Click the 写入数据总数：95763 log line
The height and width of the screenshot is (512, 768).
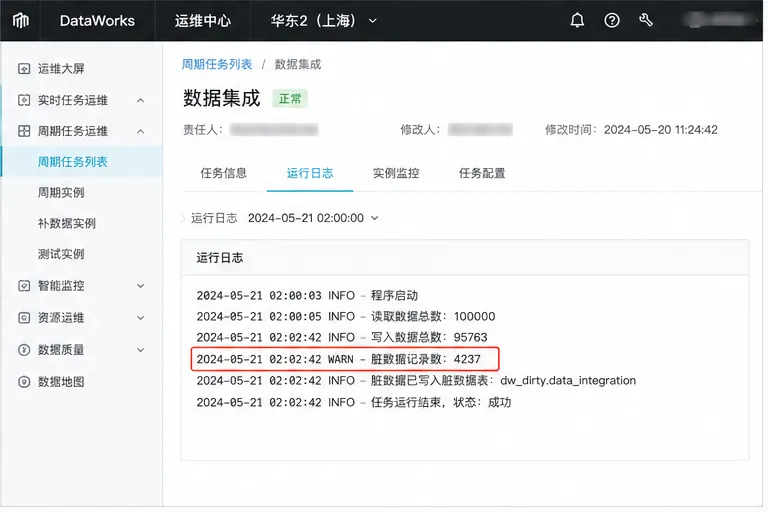342,338
